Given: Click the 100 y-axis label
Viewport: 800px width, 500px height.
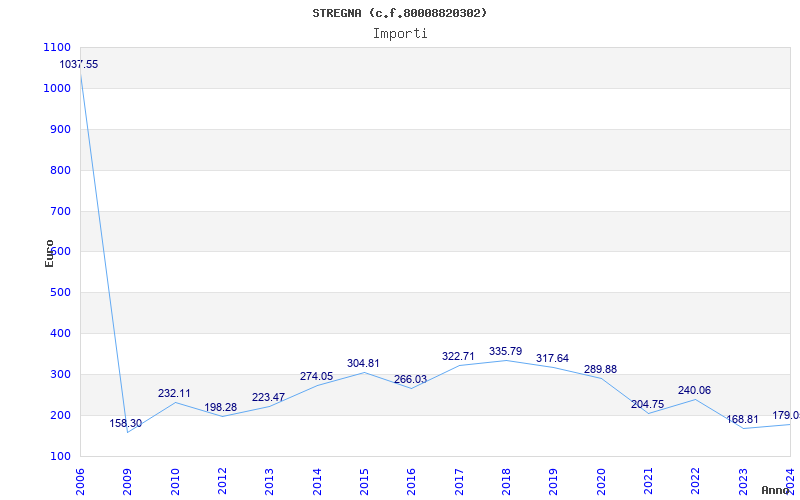Looking at the screenshot, I should click(60, 456).
